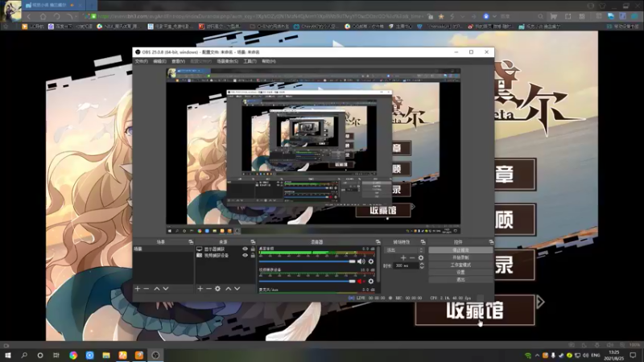
Task: Open the File (文件) menu in OBS
Action: tap(142, 61)
